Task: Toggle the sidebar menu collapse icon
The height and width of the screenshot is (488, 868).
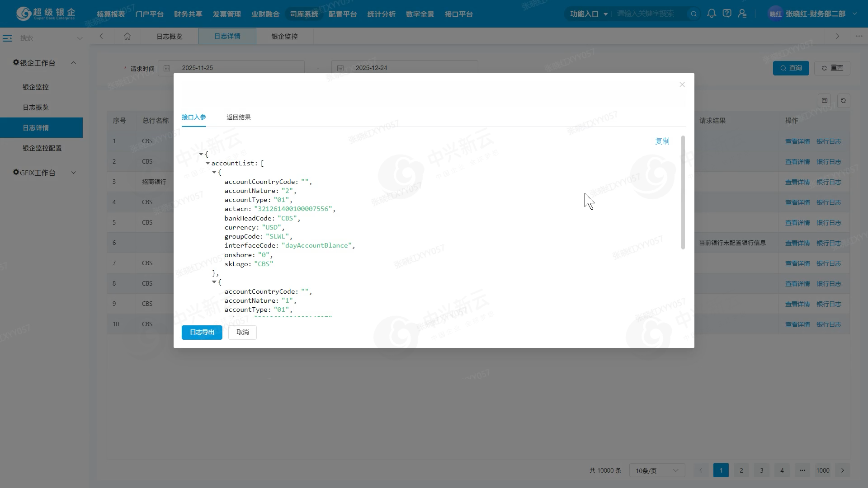Action: (7, 38)
